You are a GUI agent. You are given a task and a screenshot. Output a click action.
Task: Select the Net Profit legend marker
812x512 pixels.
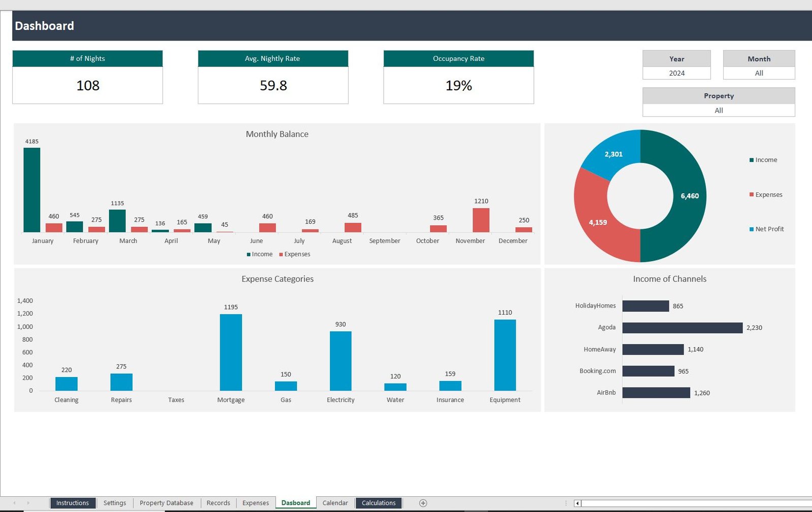pos(752,229)
